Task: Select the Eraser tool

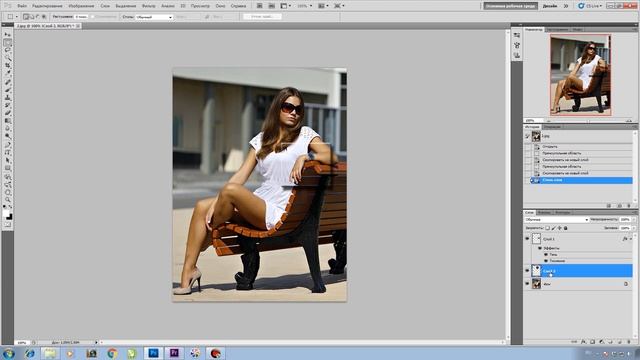Action: [x=8, y=113]
